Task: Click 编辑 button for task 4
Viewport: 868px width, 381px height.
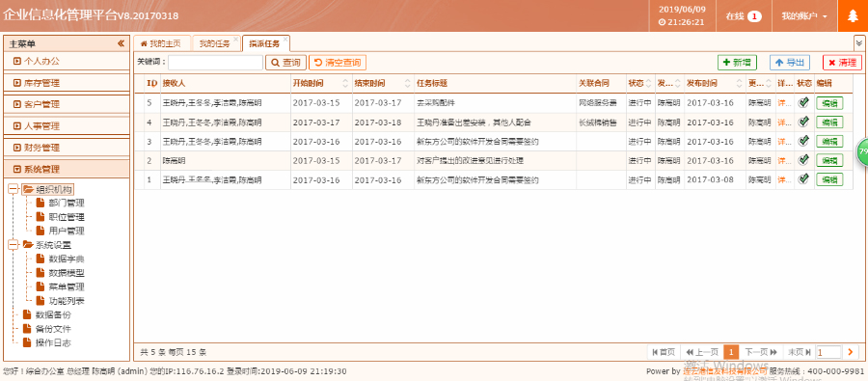Action: [829, 122]
